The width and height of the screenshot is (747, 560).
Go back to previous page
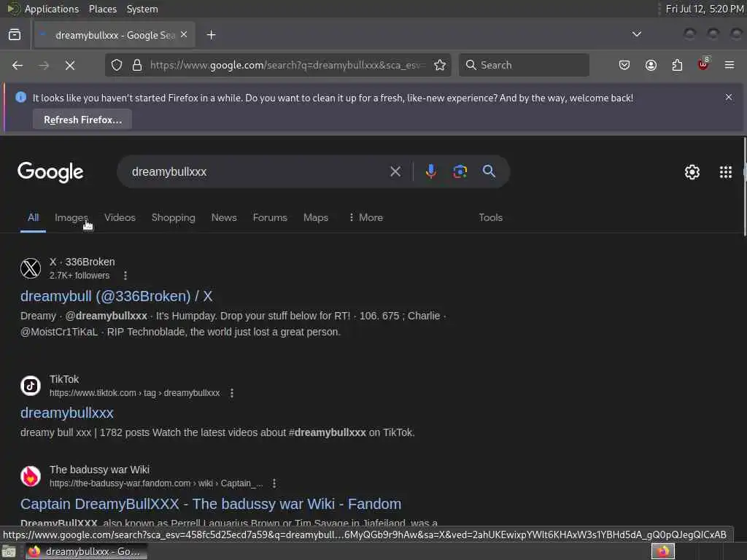point(18,65)
